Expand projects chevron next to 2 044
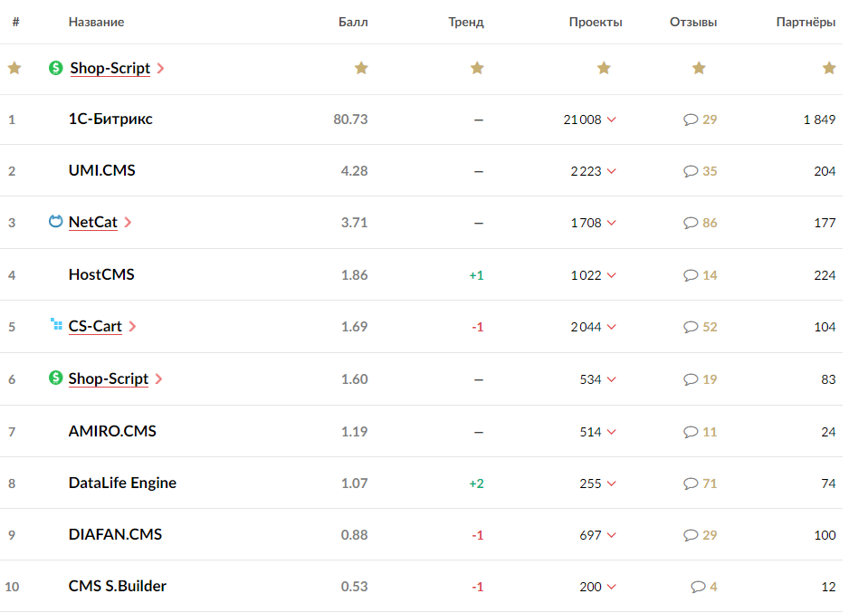Image resolution: width=868 pixels, height=613 pixels. [611, 327]
